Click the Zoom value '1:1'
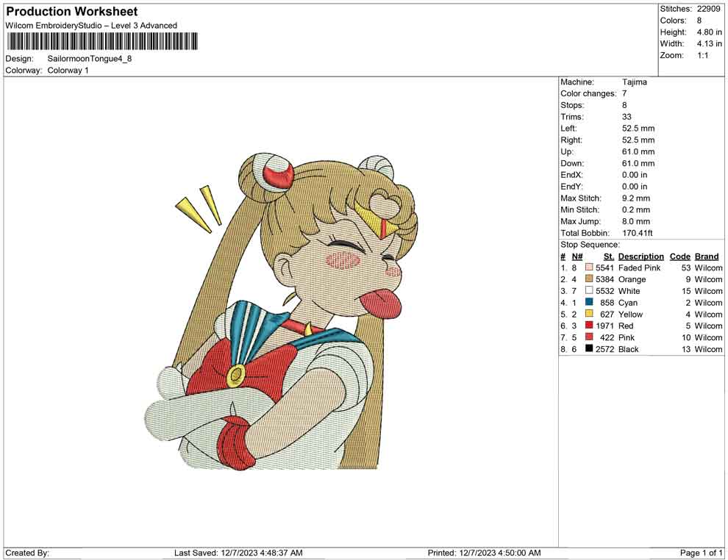 (x=703, y=55)
